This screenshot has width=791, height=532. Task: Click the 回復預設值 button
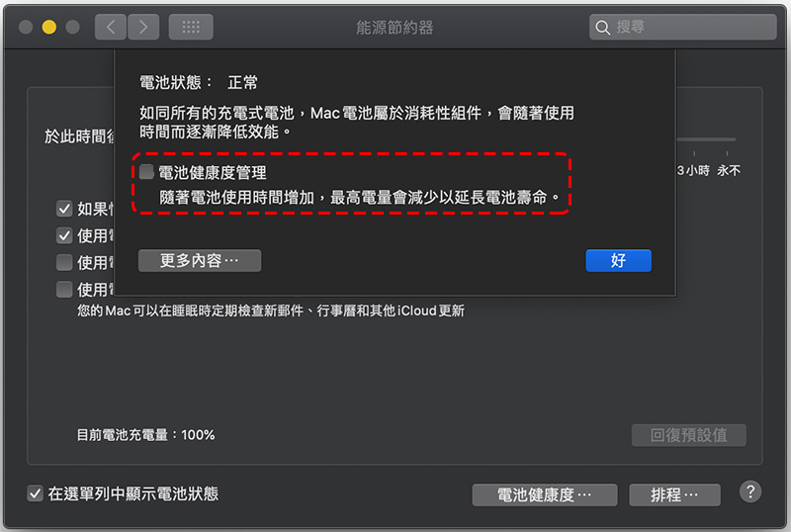688,435
